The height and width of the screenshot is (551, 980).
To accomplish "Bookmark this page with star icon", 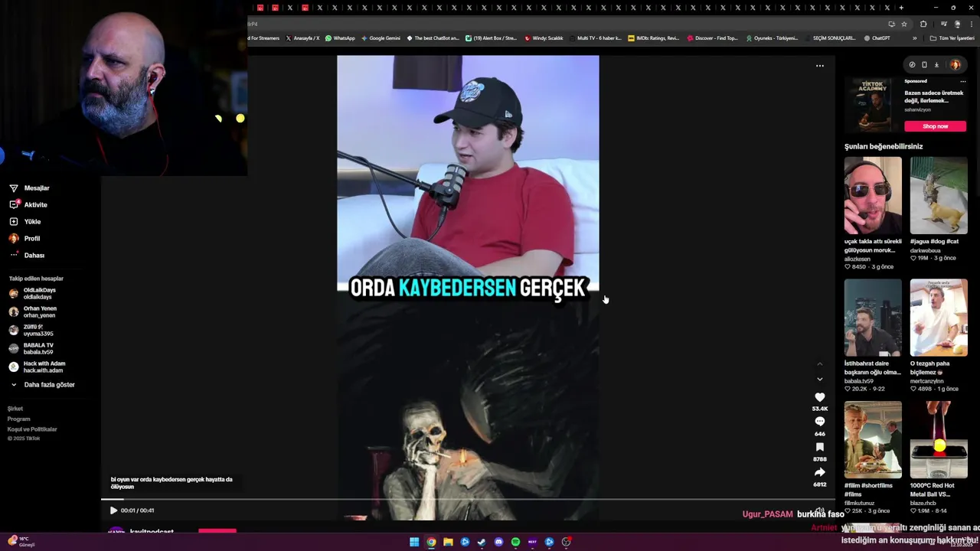I will [x=904, y=24].
